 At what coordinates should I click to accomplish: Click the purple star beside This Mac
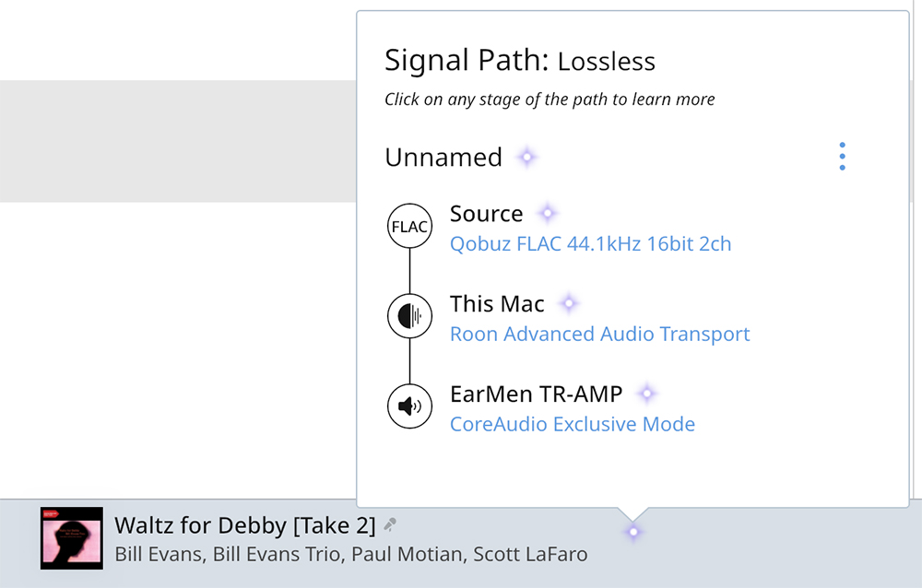(569, 303)
